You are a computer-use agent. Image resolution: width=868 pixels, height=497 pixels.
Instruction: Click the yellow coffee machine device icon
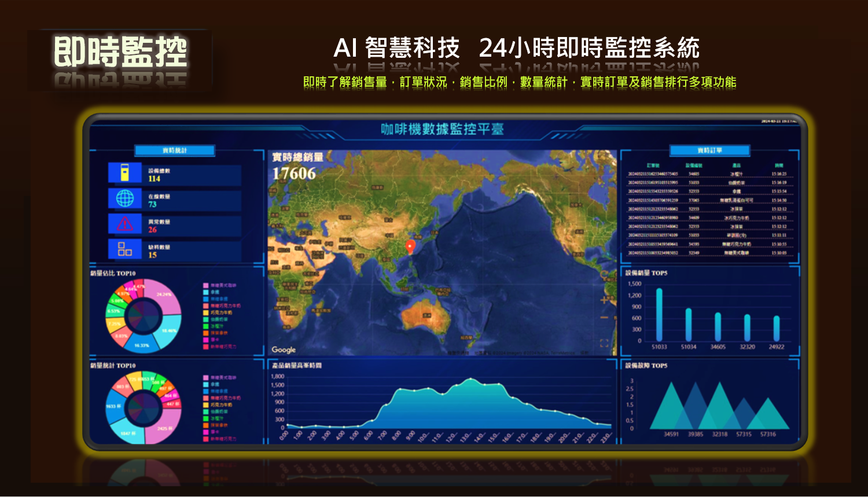tap(124, 173)
